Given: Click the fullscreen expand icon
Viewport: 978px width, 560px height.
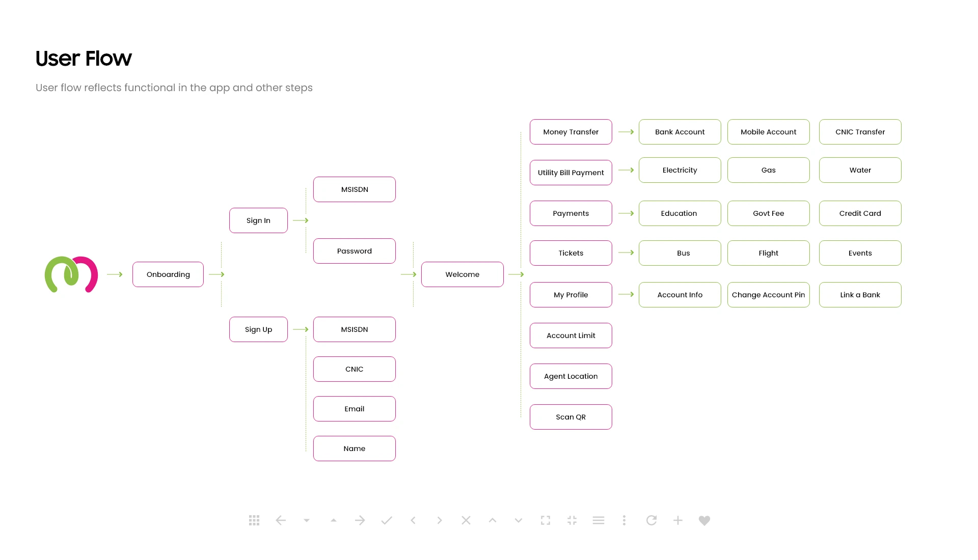Looking at the screenshot, I should point(546,520).
